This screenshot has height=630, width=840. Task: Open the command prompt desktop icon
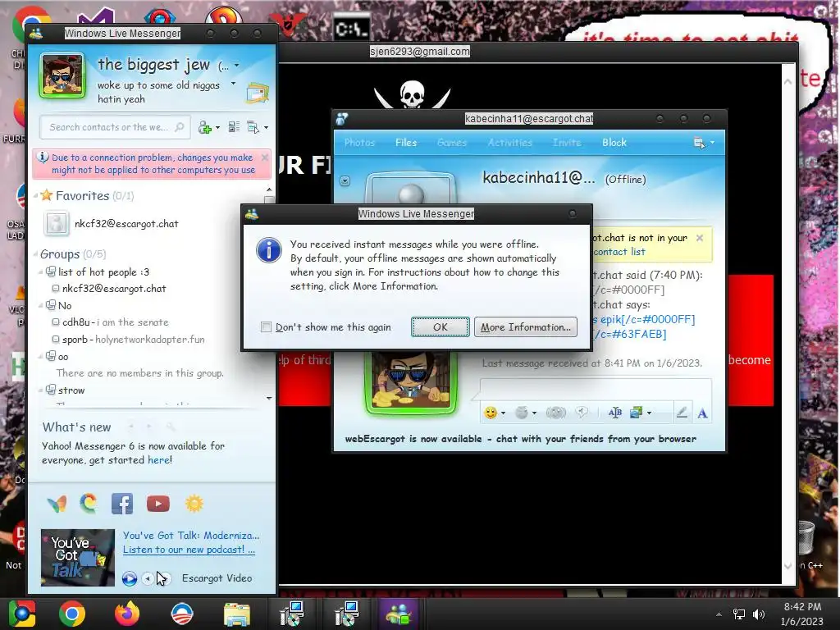[351, 28]
